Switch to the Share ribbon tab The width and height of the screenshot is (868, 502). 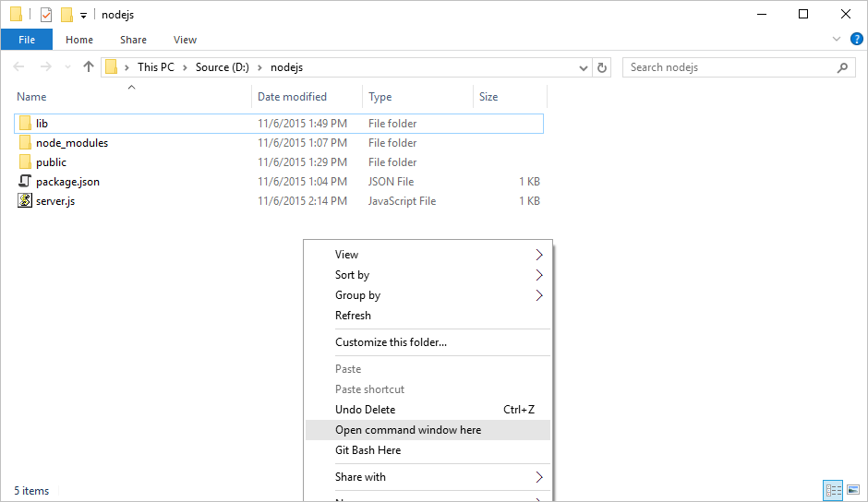(133, 40)
